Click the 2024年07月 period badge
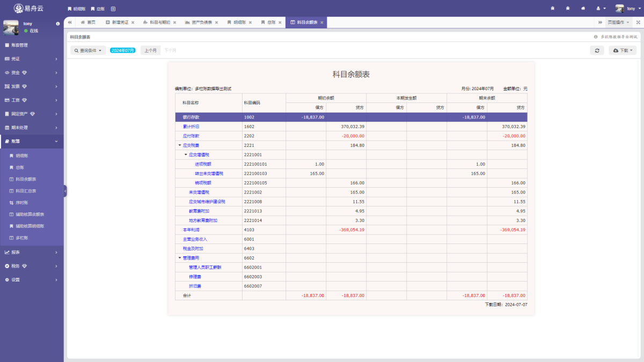 pos(122,50)
